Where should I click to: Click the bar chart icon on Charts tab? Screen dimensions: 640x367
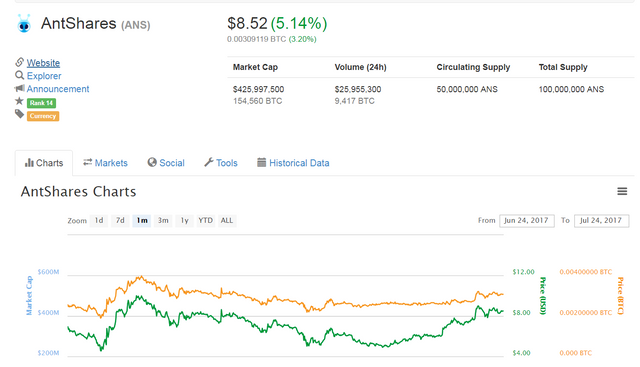tap(29, 163)
